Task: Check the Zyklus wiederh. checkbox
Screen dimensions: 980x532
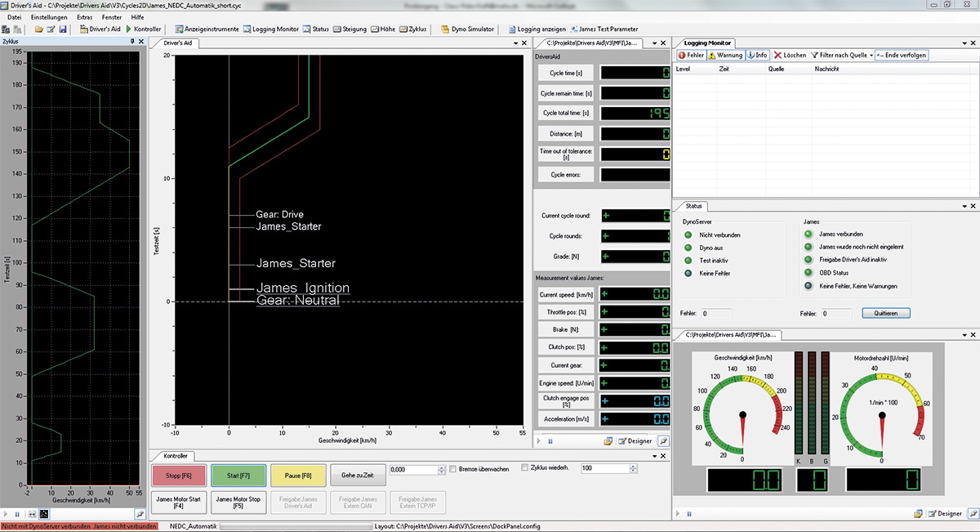Action: tap(525, 468)
